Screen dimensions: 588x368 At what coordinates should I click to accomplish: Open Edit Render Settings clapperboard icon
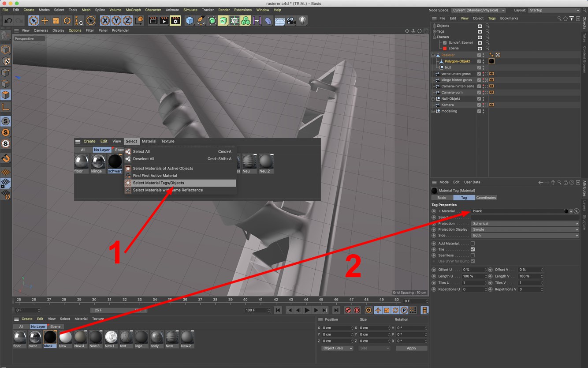coord(175,21)
